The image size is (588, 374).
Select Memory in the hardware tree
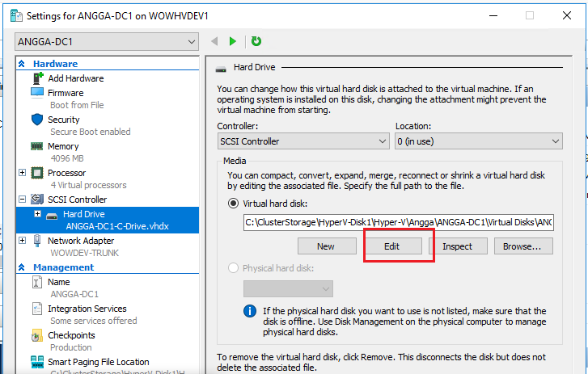63,146
